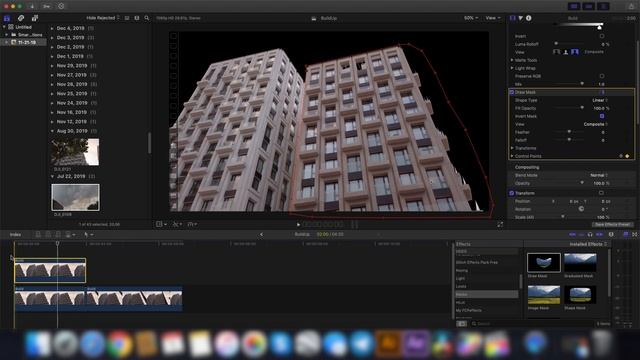Open the Info inspector icon
The width and height of the screenshot is (640, 360).
pyautogui.click(x=529, y=18)
